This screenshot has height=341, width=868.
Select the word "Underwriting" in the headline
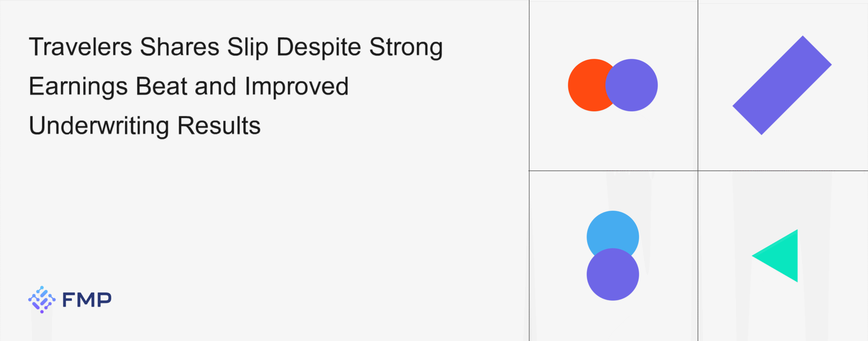(99, 126)
